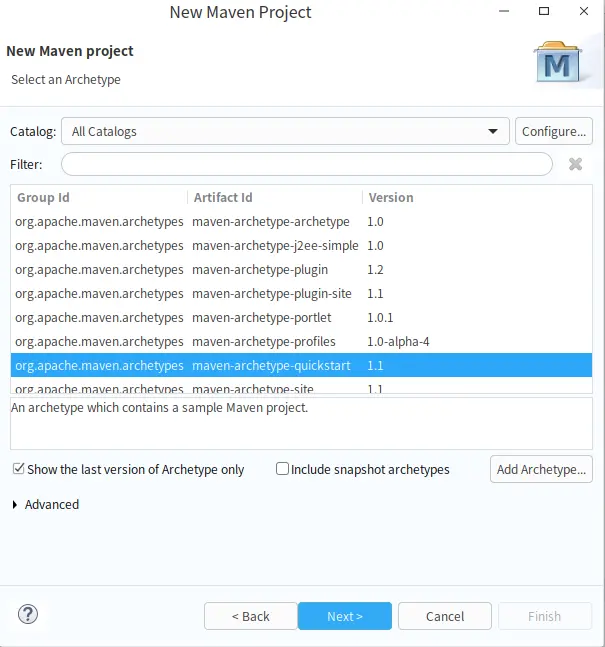The width and height of the screenshot is (605, 647).
Task: Click the archetype description text area
Action: coord(301,423)
